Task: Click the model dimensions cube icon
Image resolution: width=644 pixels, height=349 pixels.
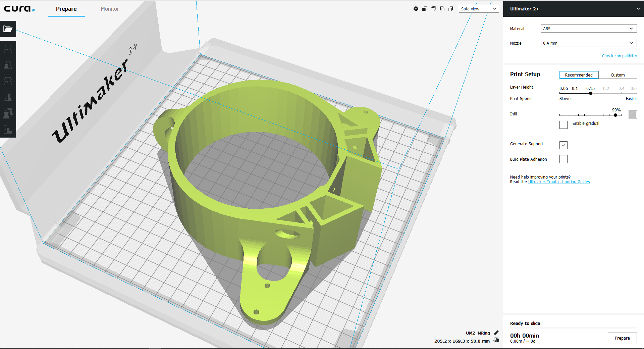Action: click(496, 340)
